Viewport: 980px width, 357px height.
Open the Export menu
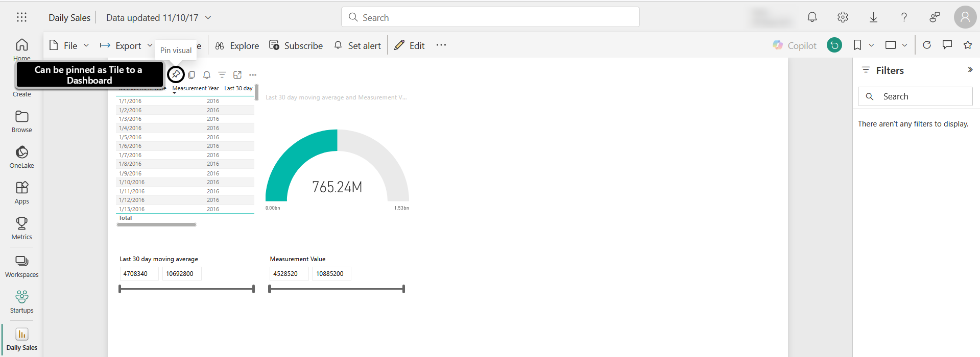pos(126,45)
